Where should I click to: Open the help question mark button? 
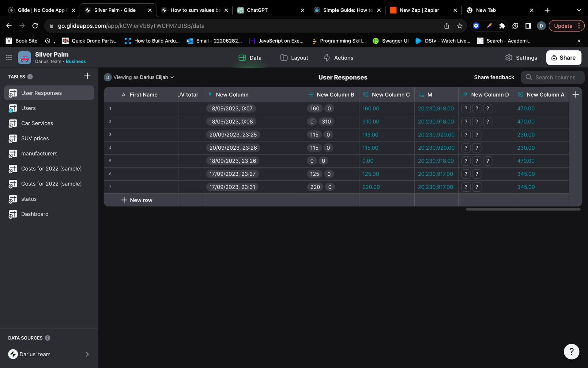coord(571,351)
